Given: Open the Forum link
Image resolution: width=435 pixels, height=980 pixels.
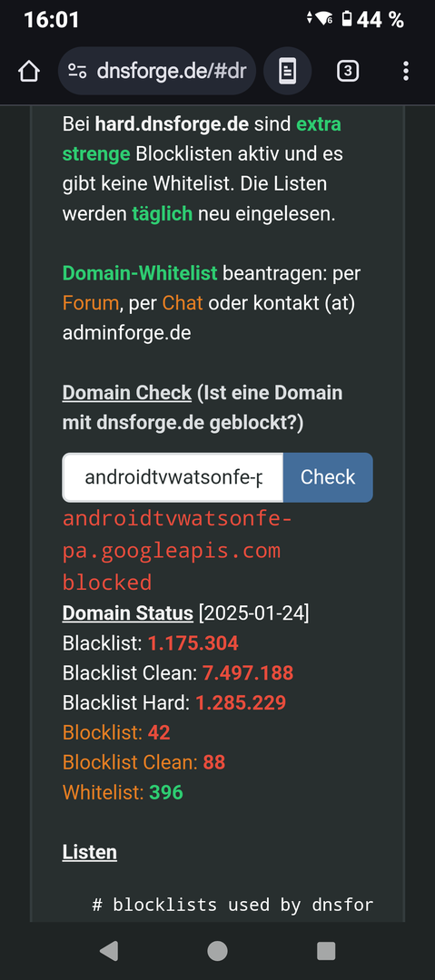Looking at the screenshot, I should 90,303.
